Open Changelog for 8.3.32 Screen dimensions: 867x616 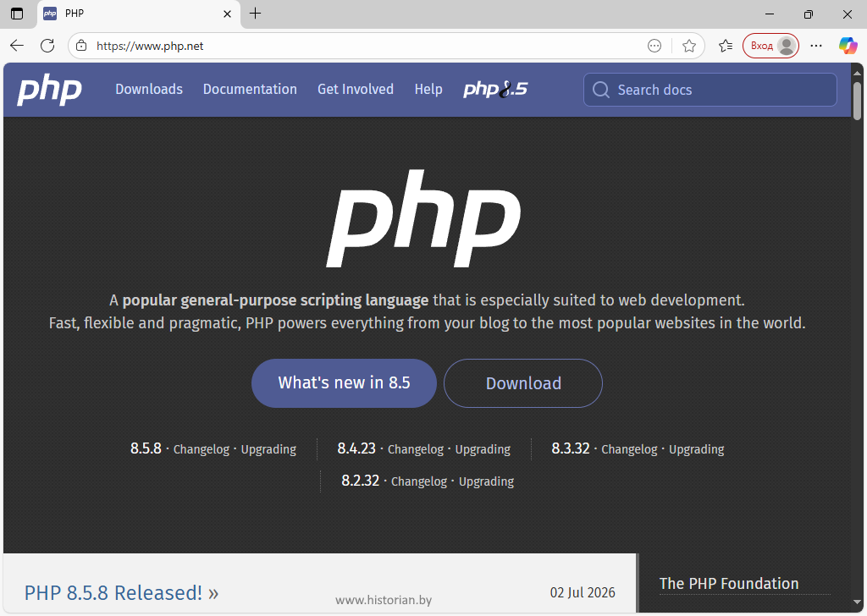point(629,449)
